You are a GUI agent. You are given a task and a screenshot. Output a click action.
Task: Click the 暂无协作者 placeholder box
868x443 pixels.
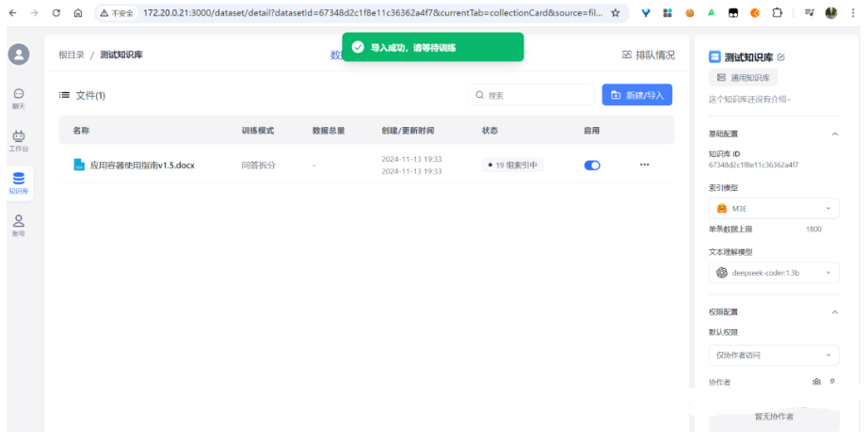pyautogui.click(x=774, y=417)
